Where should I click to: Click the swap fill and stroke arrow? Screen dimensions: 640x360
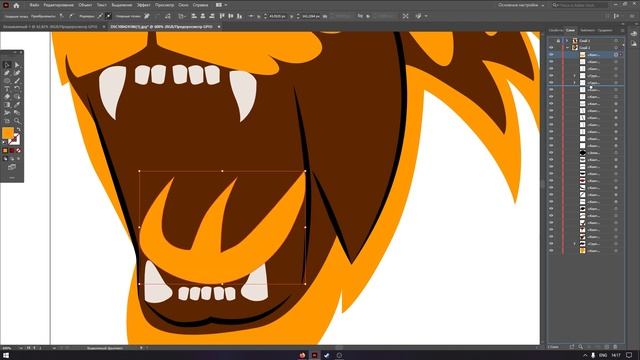point(18,130)
